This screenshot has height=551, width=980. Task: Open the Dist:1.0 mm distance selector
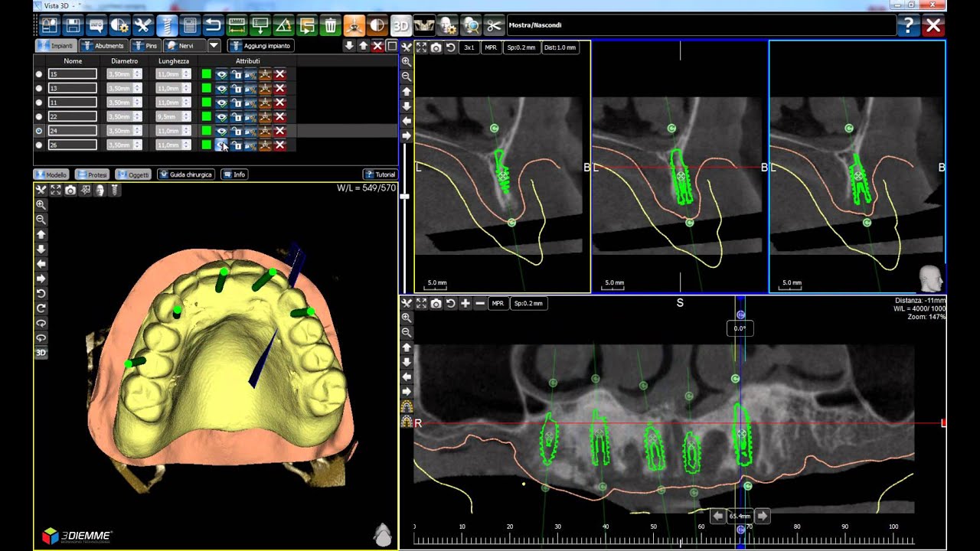[560, 47]
